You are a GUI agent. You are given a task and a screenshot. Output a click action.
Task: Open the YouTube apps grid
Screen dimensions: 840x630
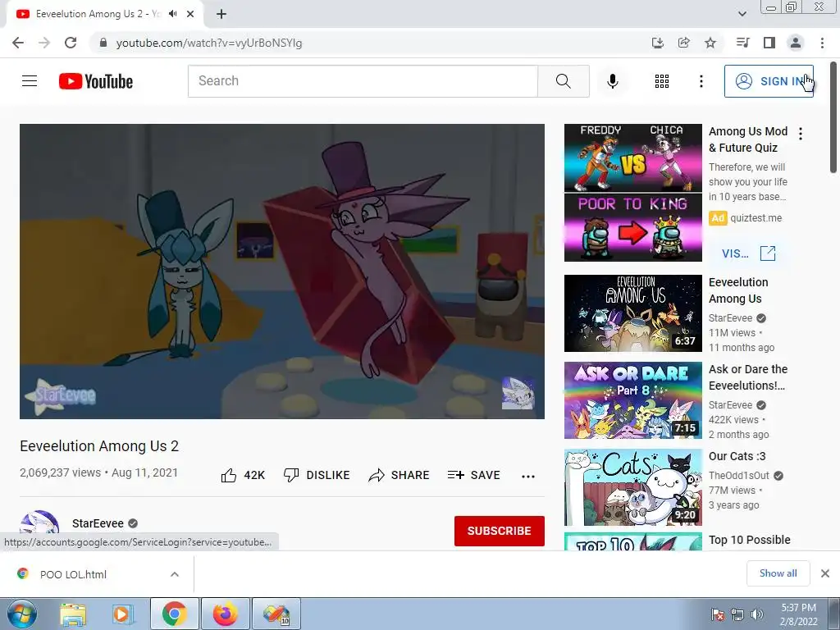click(x=662, y=81)
